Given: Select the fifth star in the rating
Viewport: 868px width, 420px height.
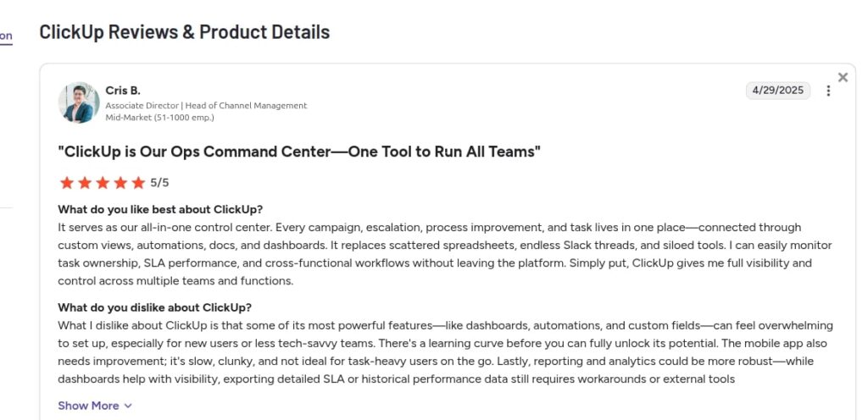Looking at the screenshot, I should pyautogui.click(x=137, y=183).
